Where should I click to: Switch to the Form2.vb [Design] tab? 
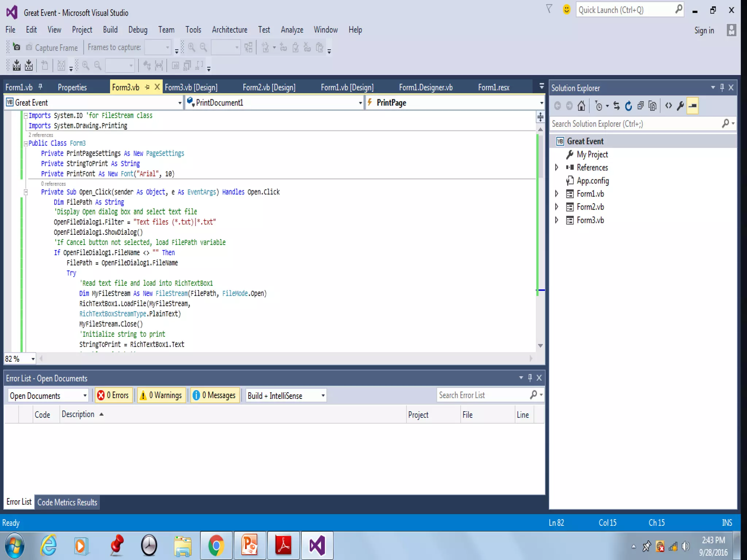[x=269, y=87]
